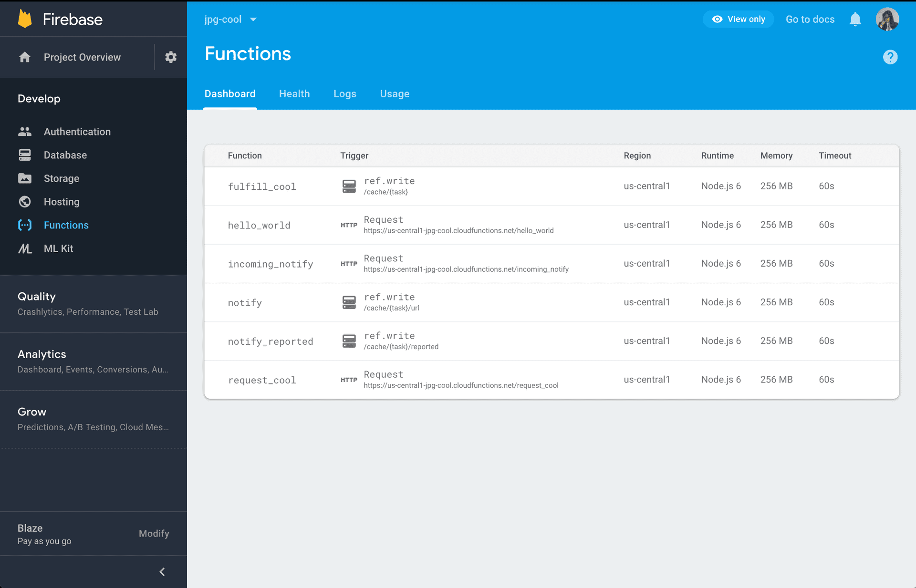Click Go to docs link
The width and height of the screenshot is (916, 588).
coord(810,20)
